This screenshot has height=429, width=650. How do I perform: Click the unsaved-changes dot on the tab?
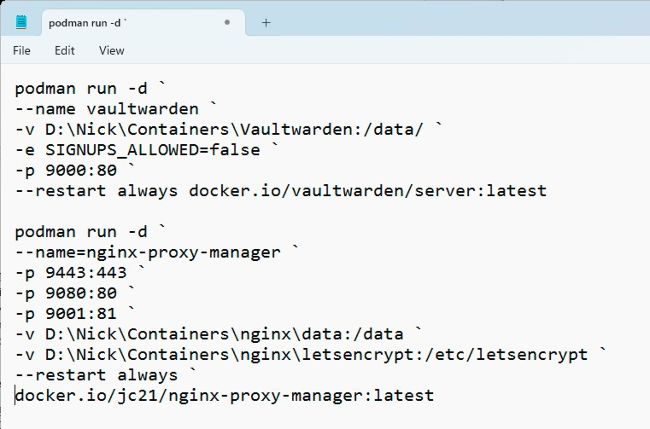[x=228, y=21]
